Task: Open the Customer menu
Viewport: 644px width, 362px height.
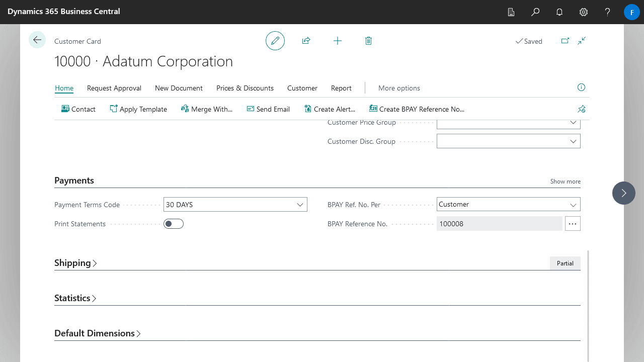Action: 302,88
